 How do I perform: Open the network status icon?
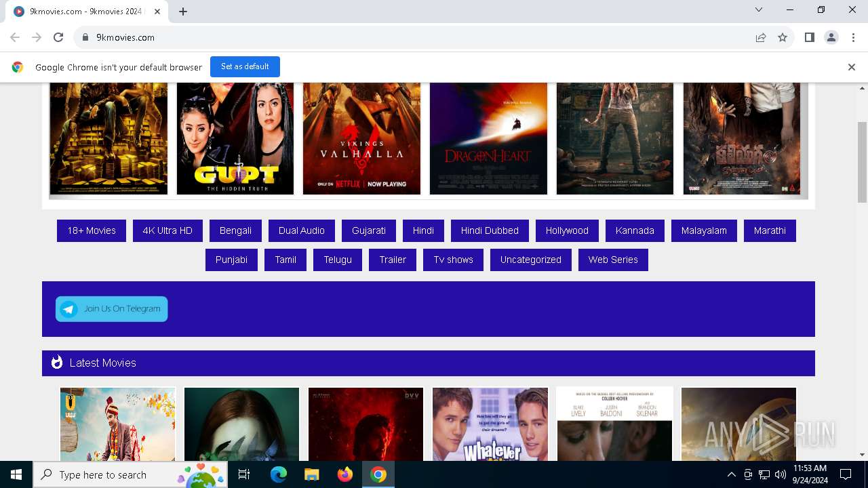764,474
